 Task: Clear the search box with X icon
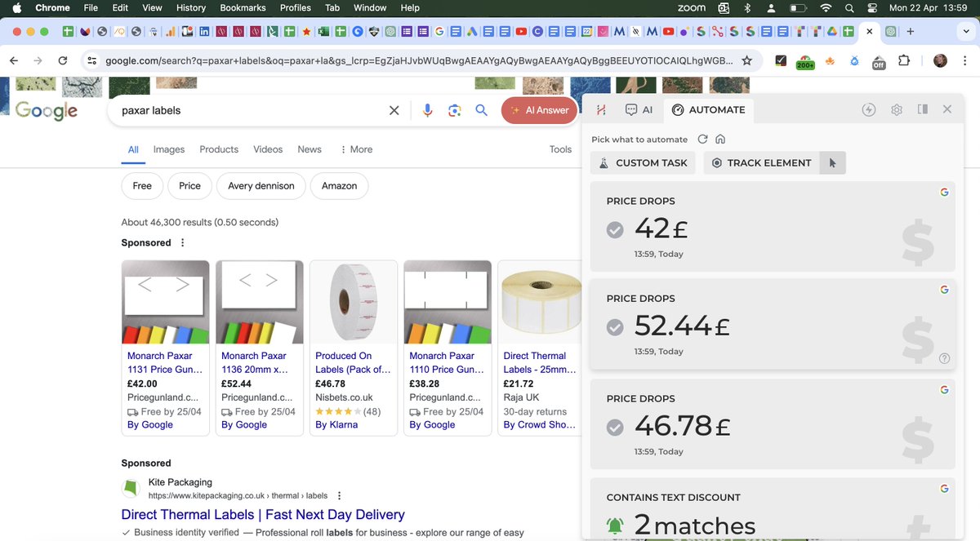click(394, 110)
